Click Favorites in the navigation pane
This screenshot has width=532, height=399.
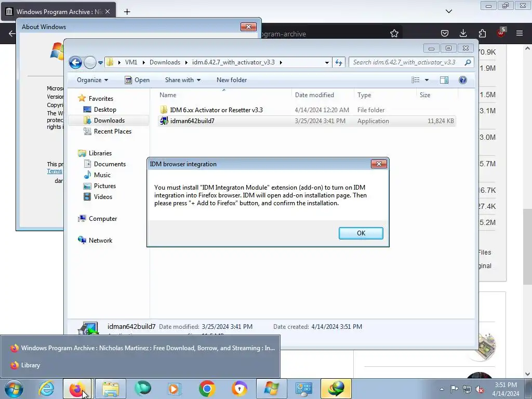(101, 99)
